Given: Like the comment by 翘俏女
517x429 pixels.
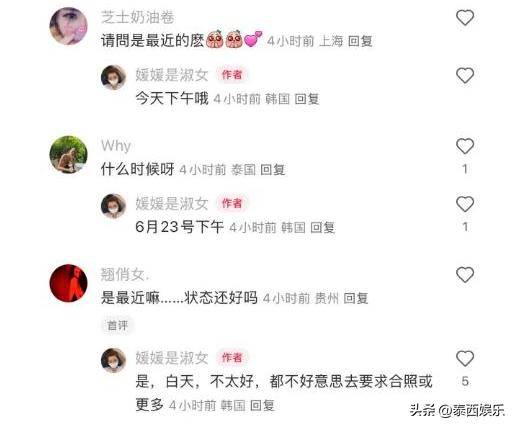Looking at the screenshot, I should pos(465,275).
